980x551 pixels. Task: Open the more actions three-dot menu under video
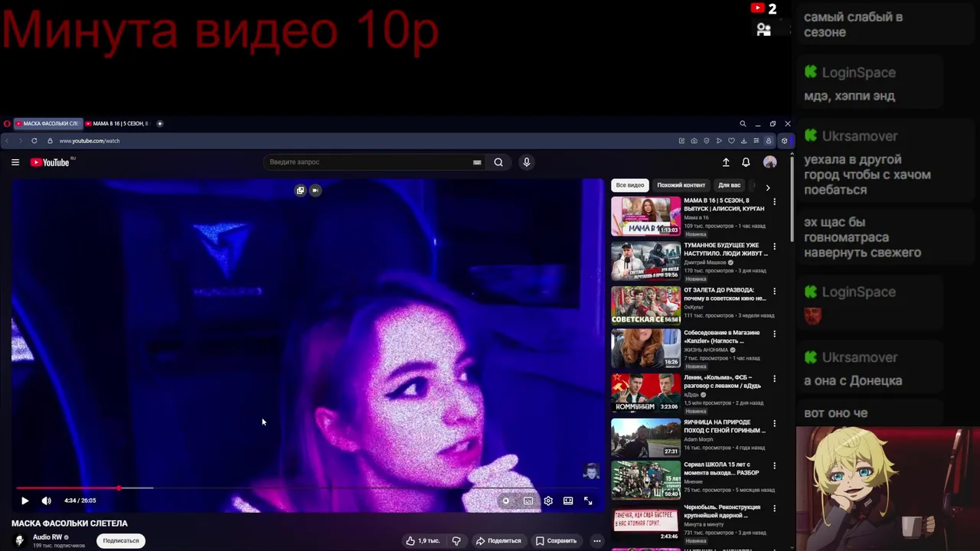click(x=597, y=540)
